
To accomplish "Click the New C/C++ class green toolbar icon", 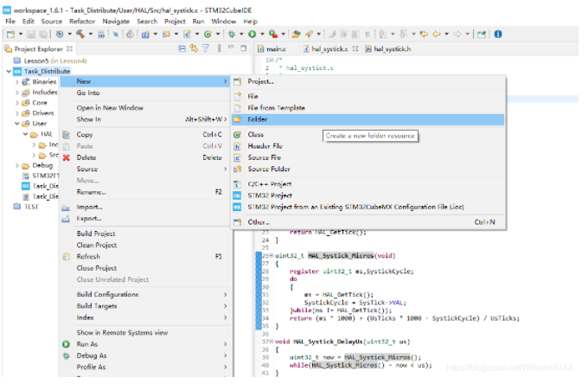I will pos(208,34).
